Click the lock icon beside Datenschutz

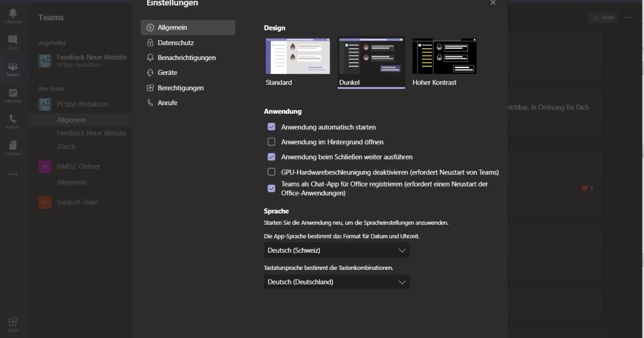tap(150, 42)
